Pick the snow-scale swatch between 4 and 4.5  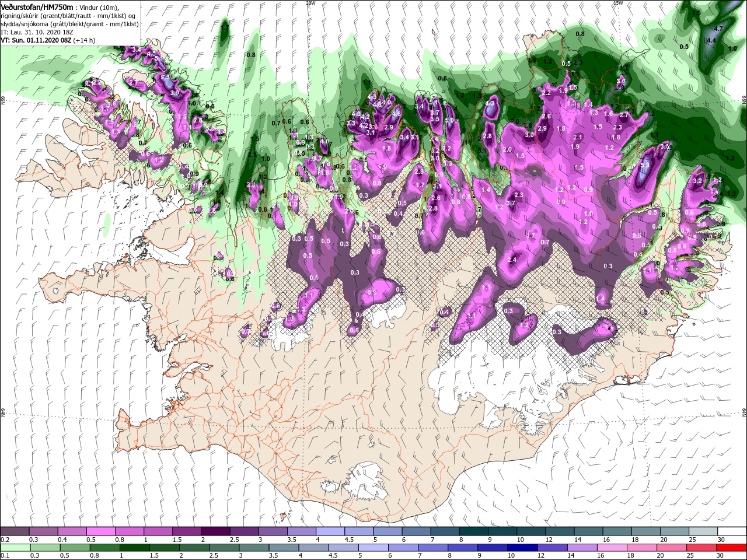coord(330,532)
